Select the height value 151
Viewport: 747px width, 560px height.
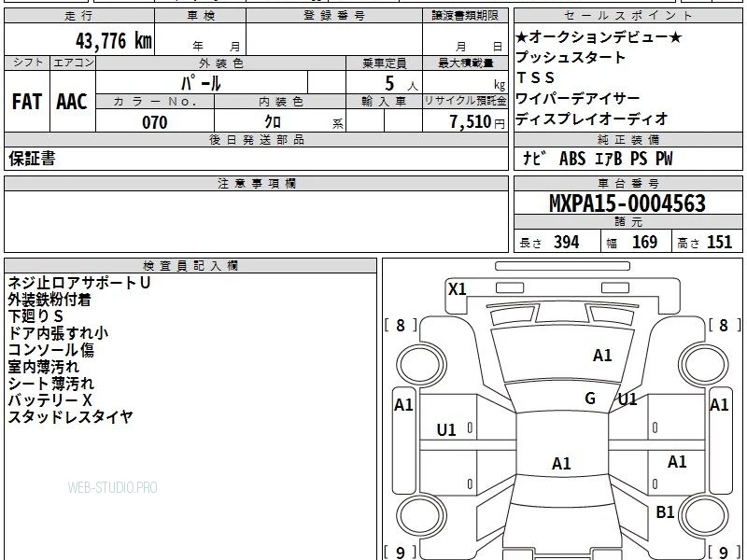click(x=719, y=242)
